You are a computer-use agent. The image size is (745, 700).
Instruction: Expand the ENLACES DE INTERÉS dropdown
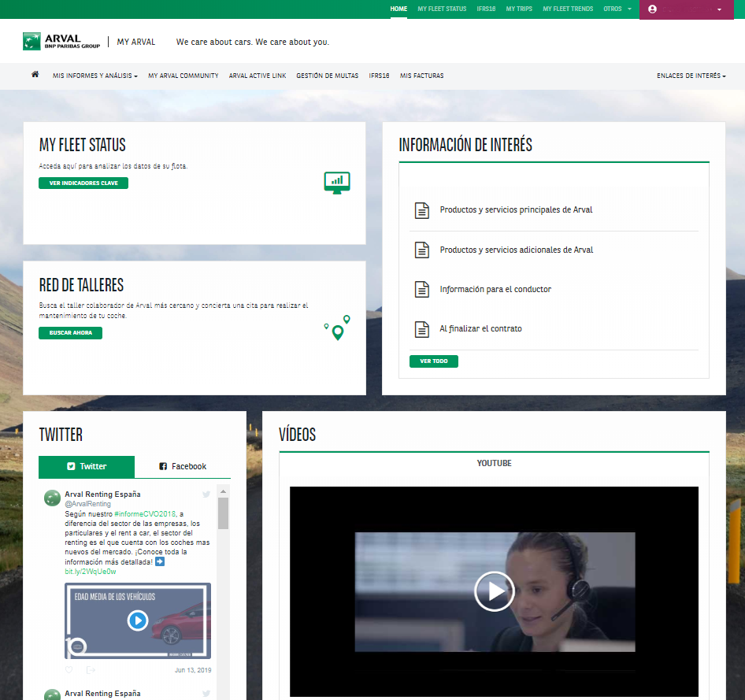[690, 75]
